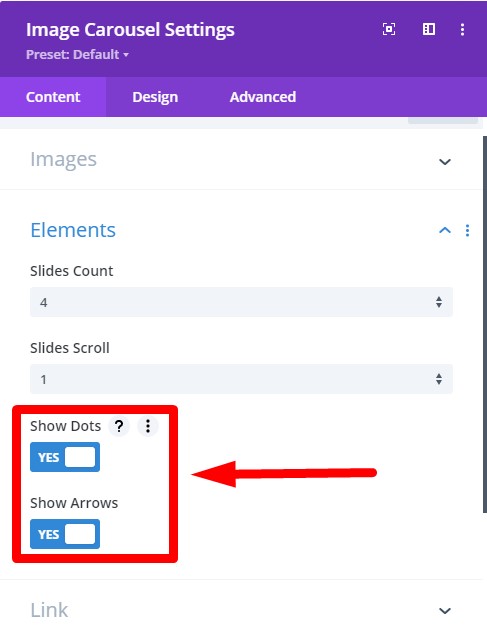Open the Slides Scroll dropdown

click(241, 379)
